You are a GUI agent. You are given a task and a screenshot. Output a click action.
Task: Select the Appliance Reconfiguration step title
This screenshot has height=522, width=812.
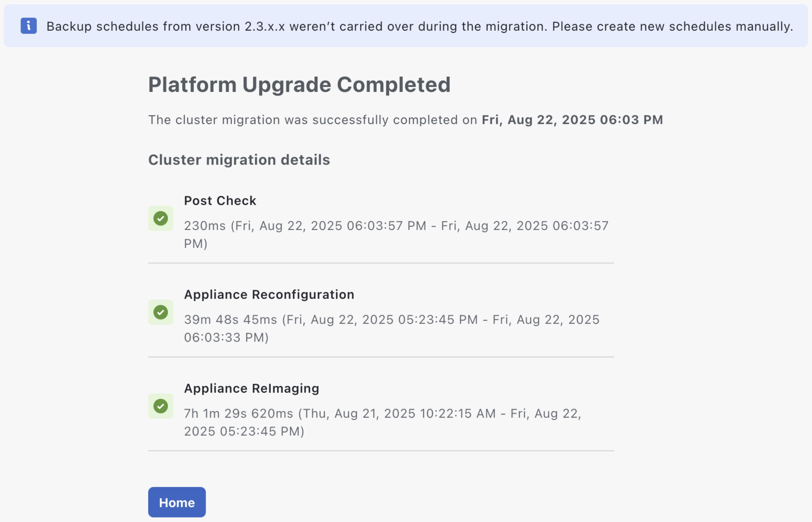[x=269, y=295]
